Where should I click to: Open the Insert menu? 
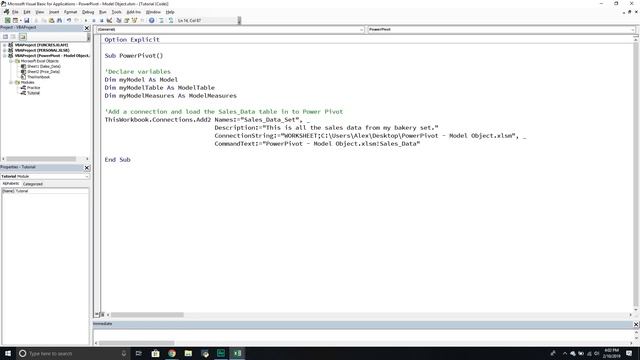coord(54,12)
